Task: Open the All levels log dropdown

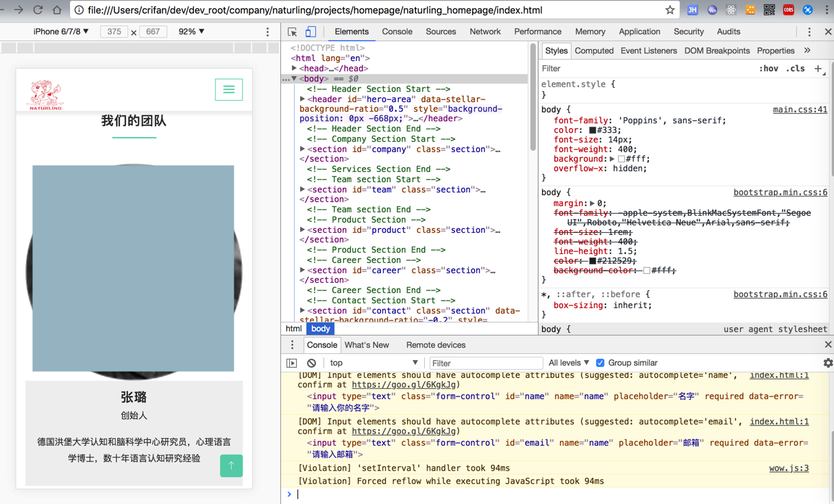Action: 568,363
